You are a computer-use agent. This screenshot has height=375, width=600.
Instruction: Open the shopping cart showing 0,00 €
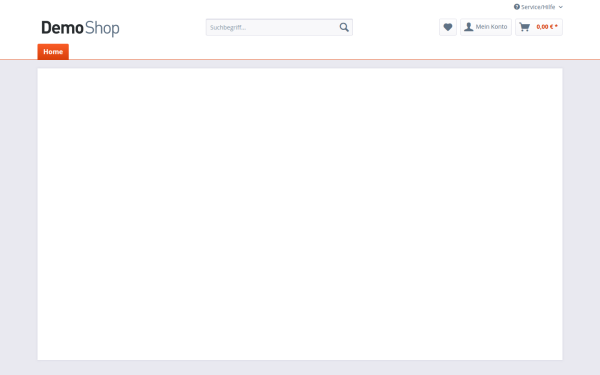(x=539, y=27)
